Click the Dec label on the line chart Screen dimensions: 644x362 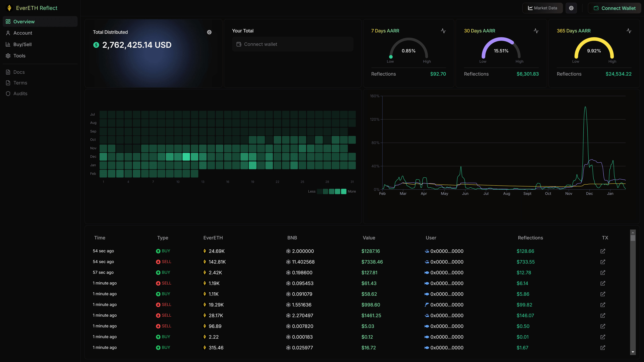click(589, 194)
